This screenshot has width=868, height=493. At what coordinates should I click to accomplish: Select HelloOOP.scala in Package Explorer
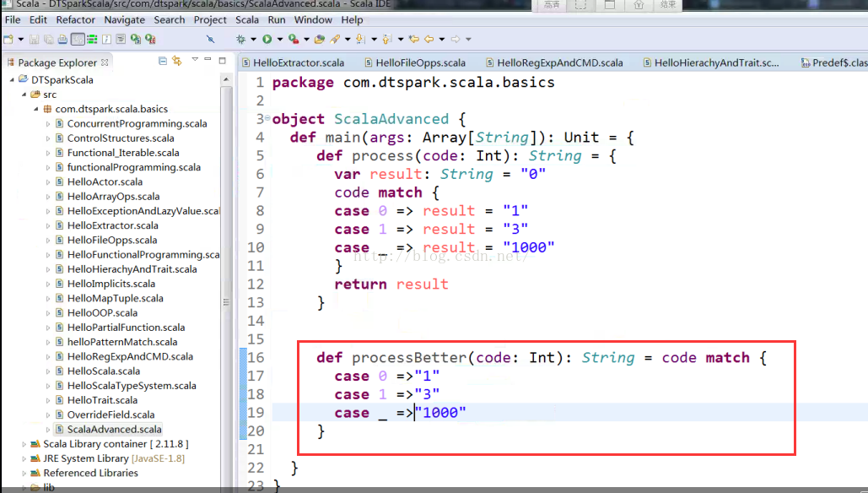pyautogui.click(x=102, y=313)
